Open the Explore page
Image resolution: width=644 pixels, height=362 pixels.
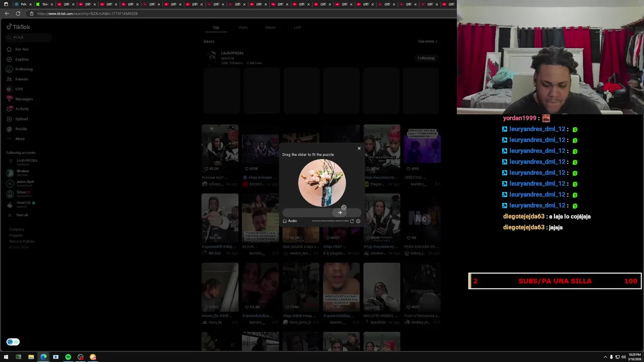click(18, 59)
